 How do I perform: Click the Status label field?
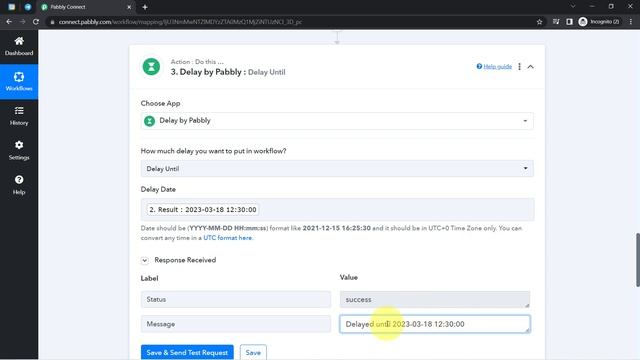pos(236,299)
